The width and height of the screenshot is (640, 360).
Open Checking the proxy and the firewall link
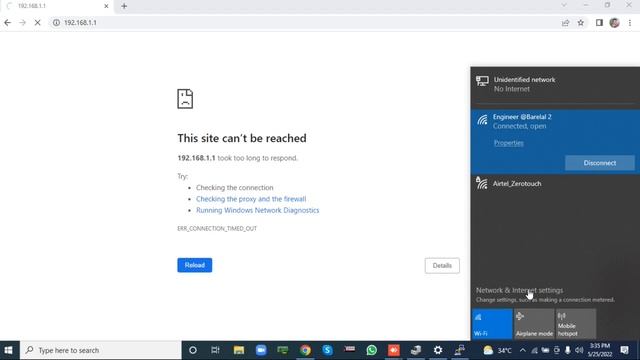click(x=251, y=199)
